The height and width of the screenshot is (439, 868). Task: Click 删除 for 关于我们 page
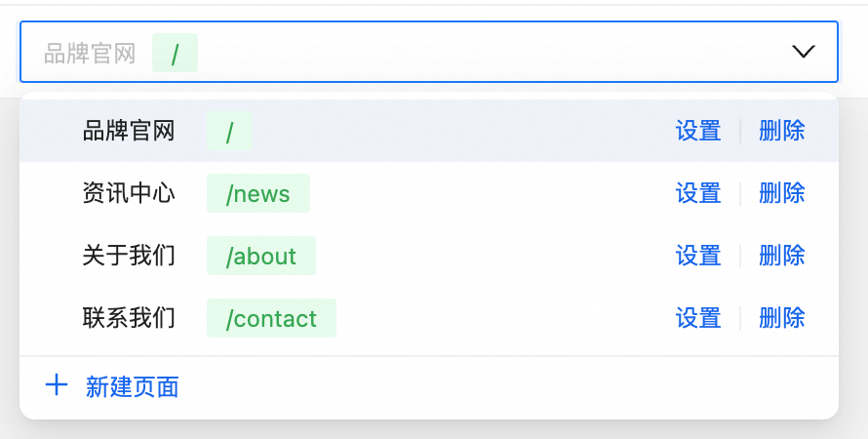click(782, 256)
